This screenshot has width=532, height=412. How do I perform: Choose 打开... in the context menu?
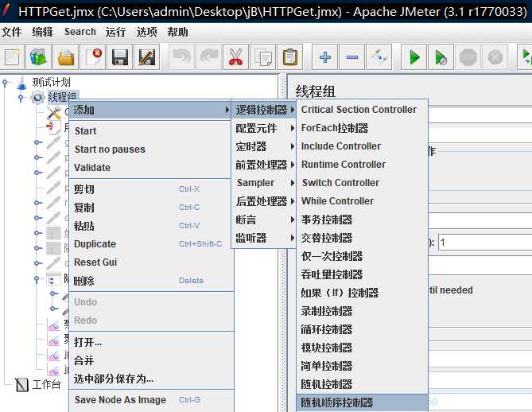click(151, 342)
